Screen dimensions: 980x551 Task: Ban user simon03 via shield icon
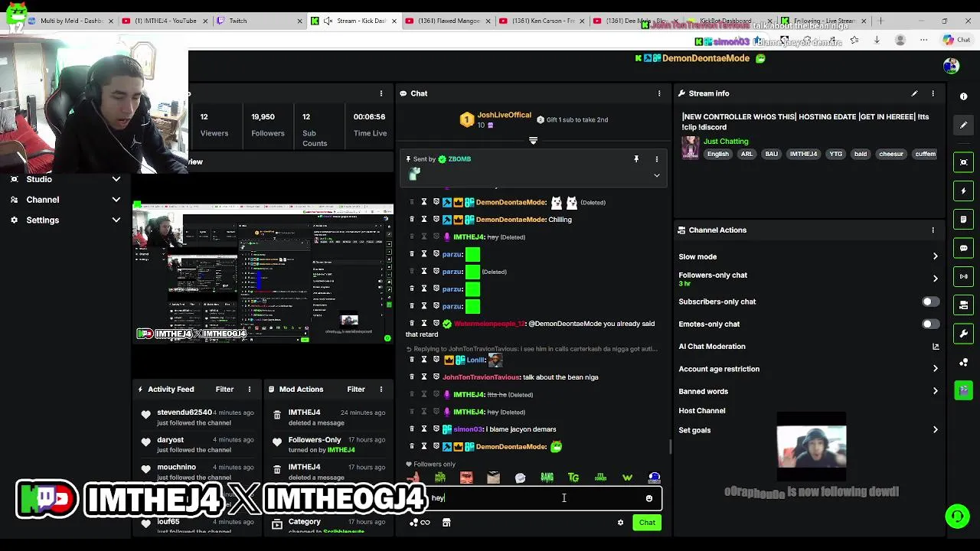click(436, 429)
